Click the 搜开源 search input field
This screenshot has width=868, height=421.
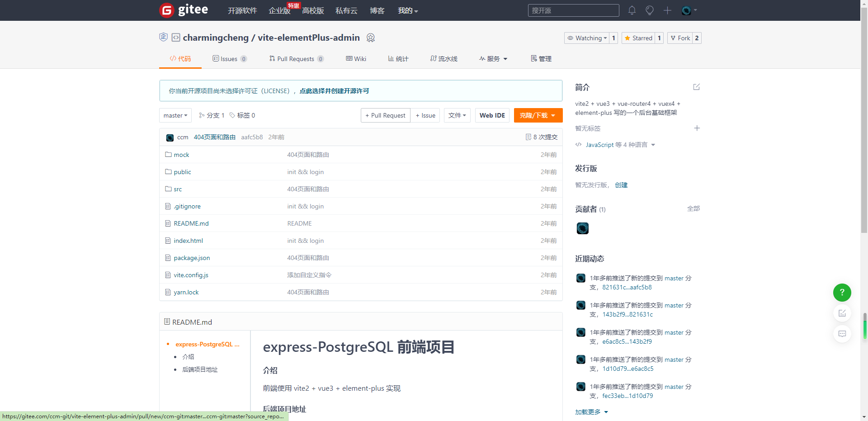tap(573, 10)
